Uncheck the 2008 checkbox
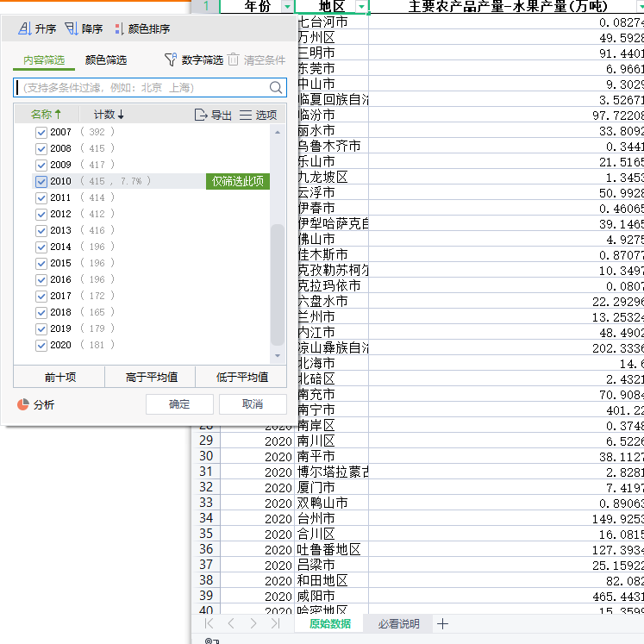The width and height of the screenshot is (644, 644). click(41, 148)
